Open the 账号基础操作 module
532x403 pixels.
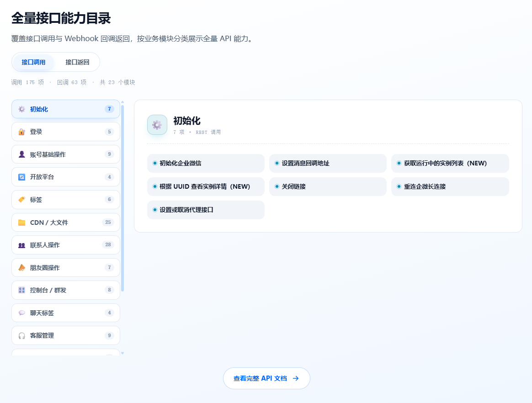pyautogui.click(x=66, y=154)
